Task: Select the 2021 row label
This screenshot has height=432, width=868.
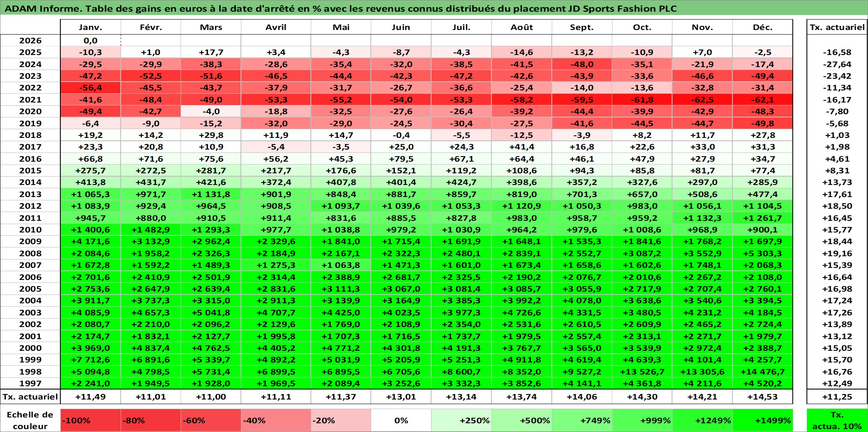Action: (30, 100)
